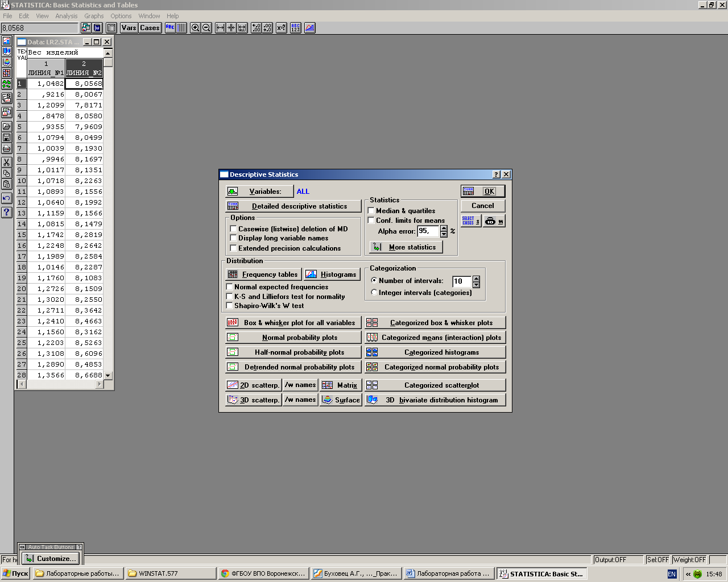Click the Number of intervals input field
Screen dimensions: 728x582
point(462,281)
